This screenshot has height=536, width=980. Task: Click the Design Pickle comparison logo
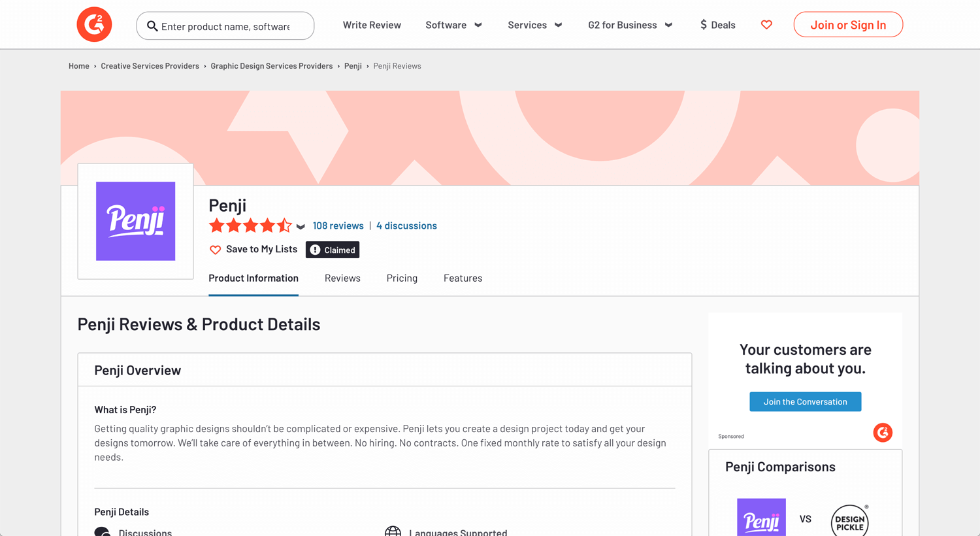point(849,520)
